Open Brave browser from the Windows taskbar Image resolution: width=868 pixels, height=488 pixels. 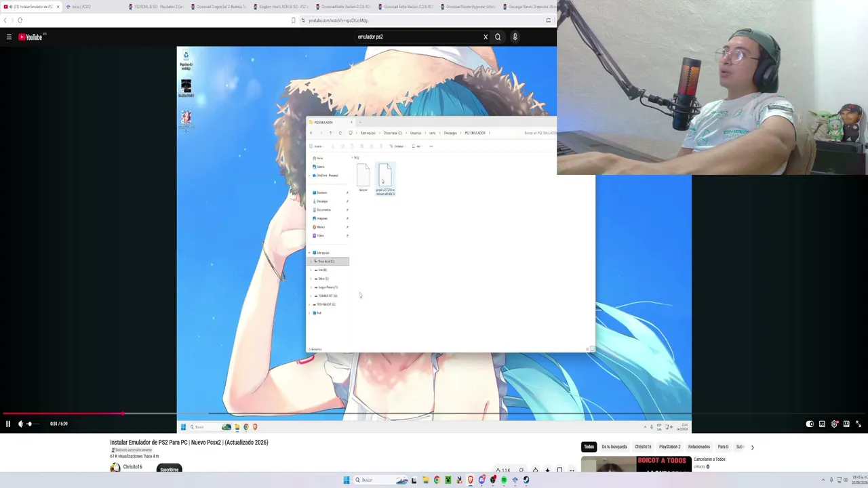click(471, 480)
